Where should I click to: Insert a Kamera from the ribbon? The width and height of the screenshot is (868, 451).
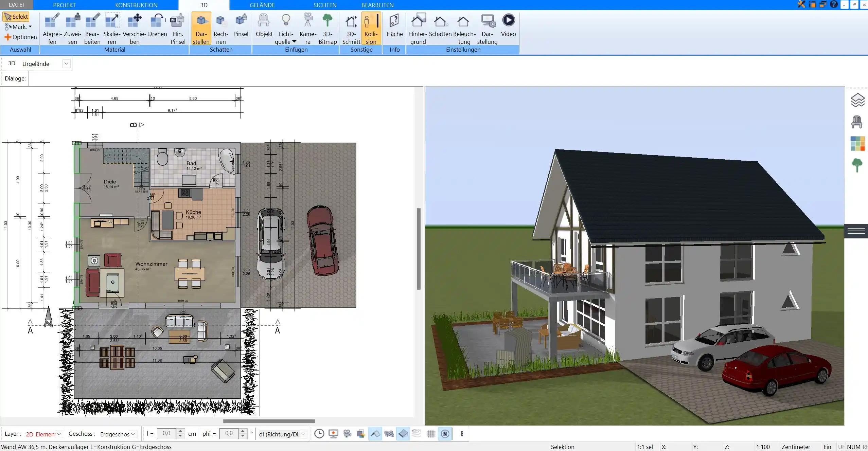click(308, 29)
